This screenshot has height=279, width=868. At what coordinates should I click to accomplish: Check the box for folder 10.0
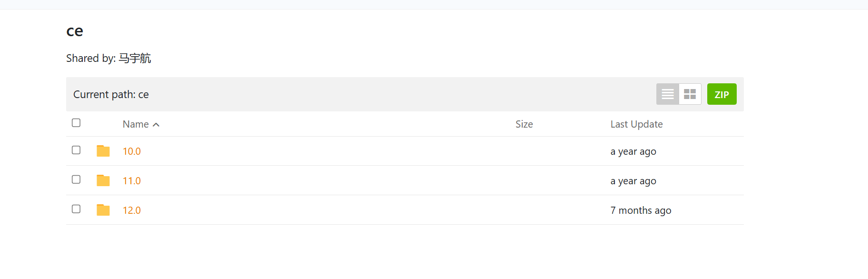click(x=76, y=150)
